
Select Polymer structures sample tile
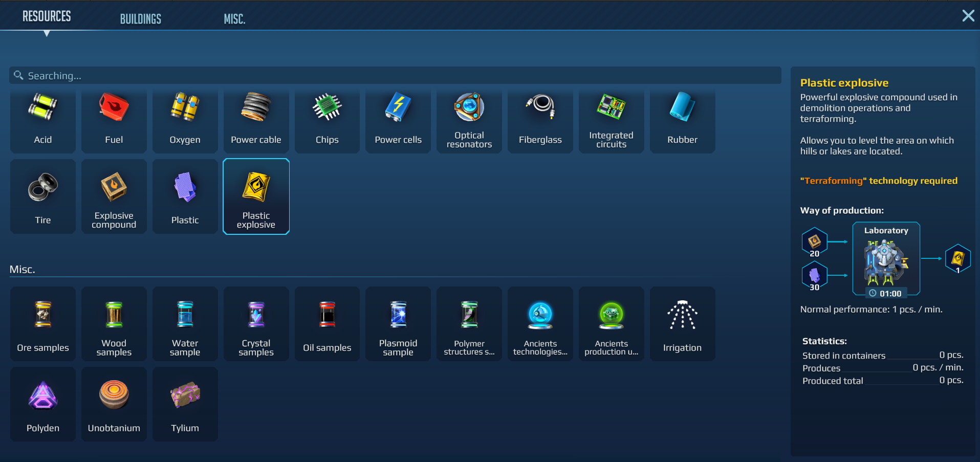[x=469, y=324]
